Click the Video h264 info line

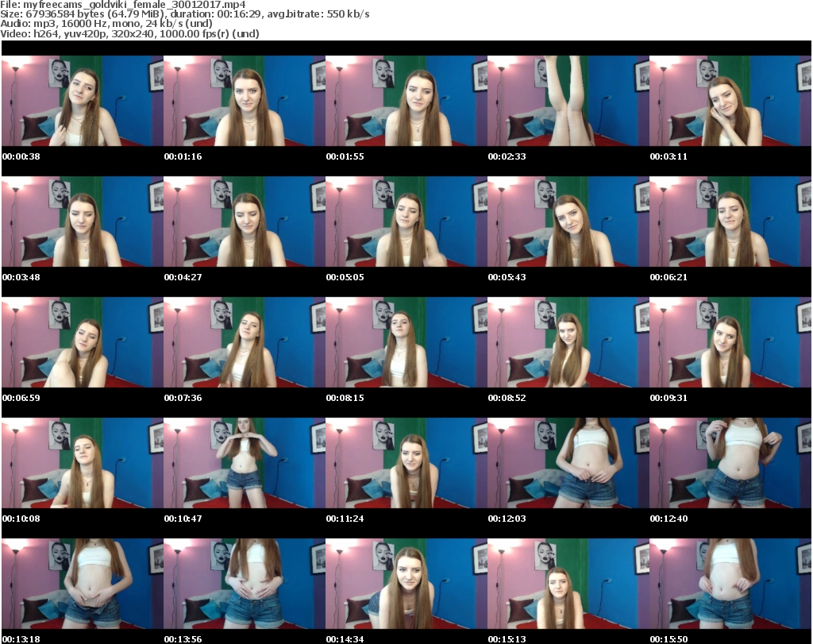[129, 33]
